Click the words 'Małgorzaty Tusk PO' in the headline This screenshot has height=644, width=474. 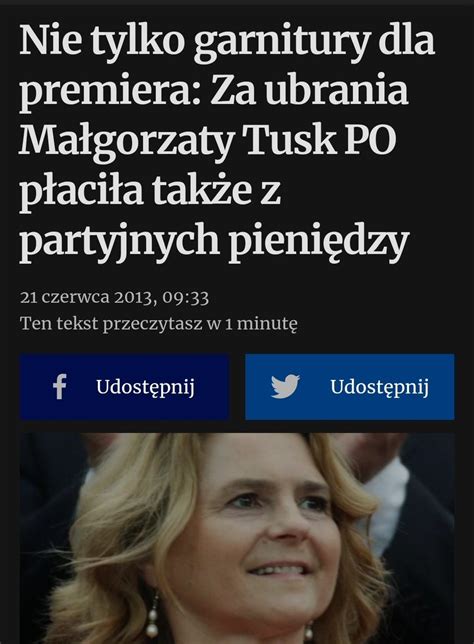tap(208, 142)
